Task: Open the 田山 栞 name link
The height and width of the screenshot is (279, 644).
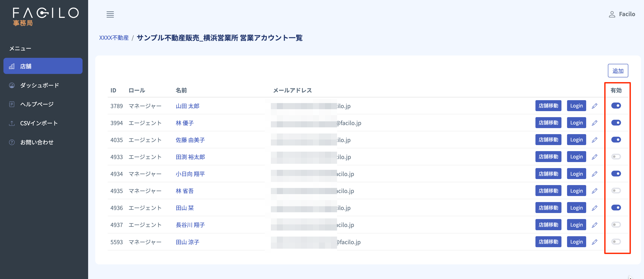Action: pos(185,208)
